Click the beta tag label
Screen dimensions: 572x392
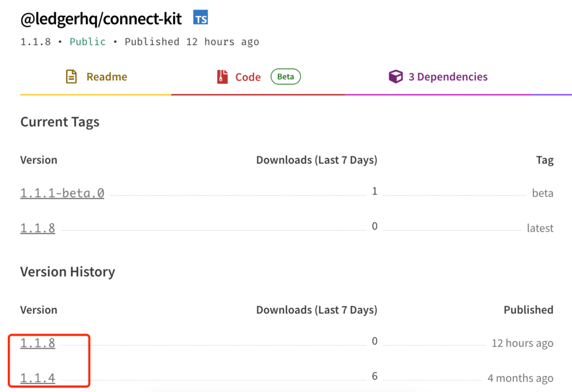[x=542, y=193]
